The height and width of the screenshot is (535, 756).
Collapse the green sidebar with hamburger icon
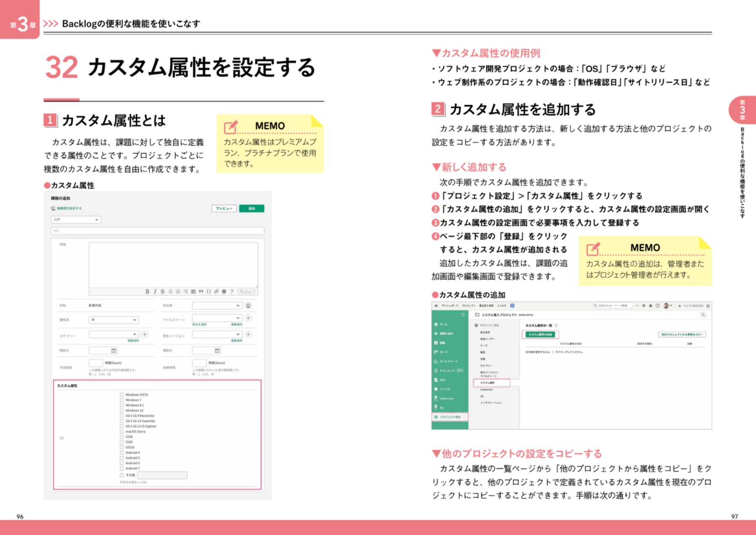click(463, 315)
